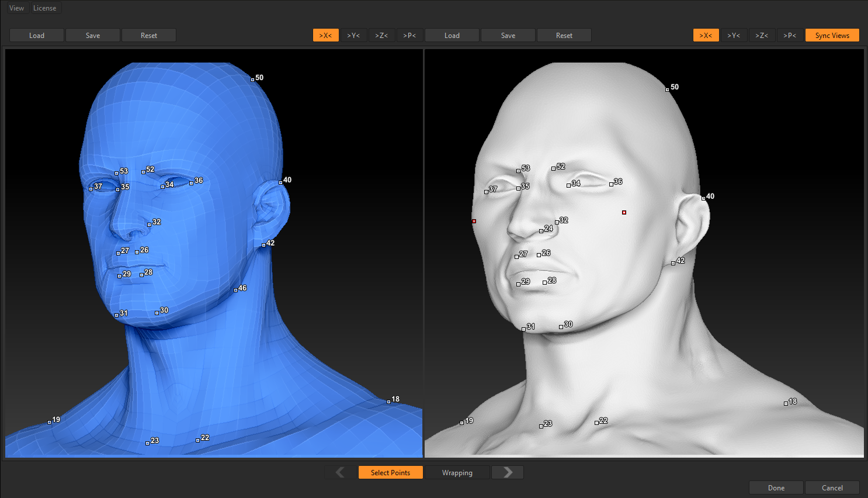The width and height of the screenshot is (868, 498).
Task: Select point 19 on blue model
Action: click(x=49, y=422)
